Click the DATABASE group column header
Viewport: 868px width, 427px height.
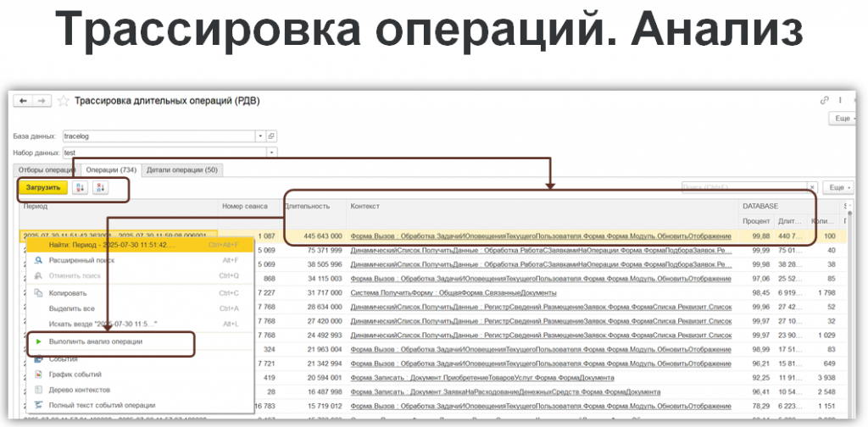click(x=790, y=207)
